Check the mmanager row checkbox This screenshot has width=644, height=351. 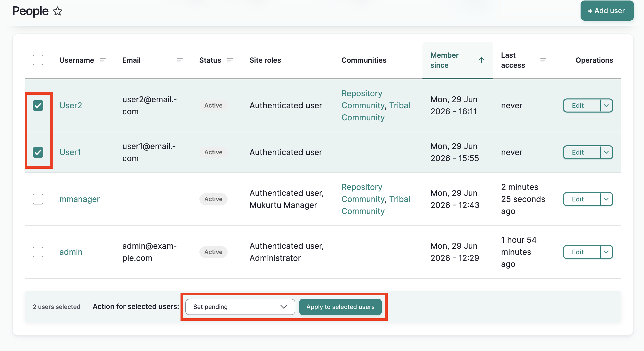tap(38, 199)
